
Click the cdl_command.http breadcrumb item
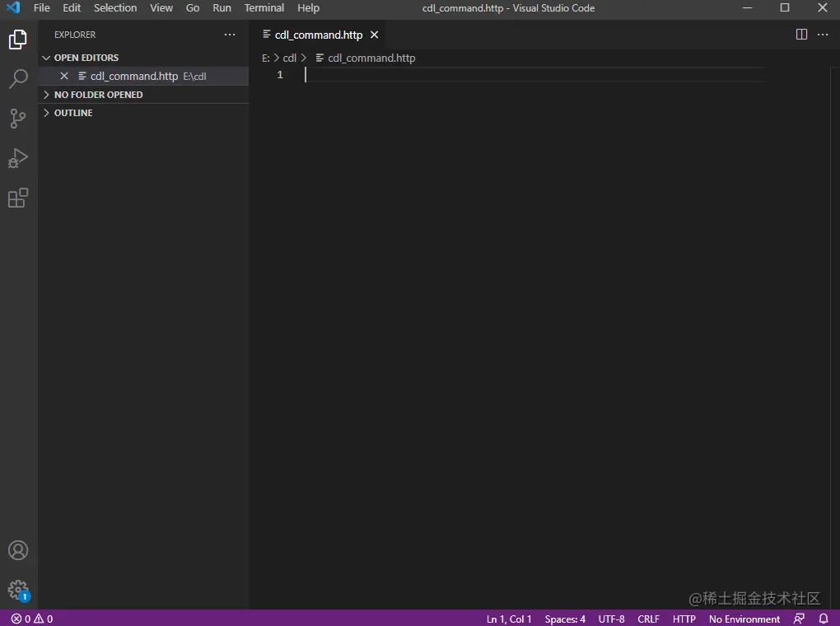pos(366,58)
